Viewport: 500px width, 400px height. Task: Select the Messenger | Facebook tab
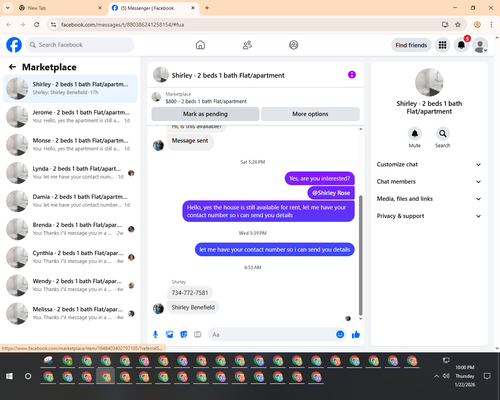153,8
